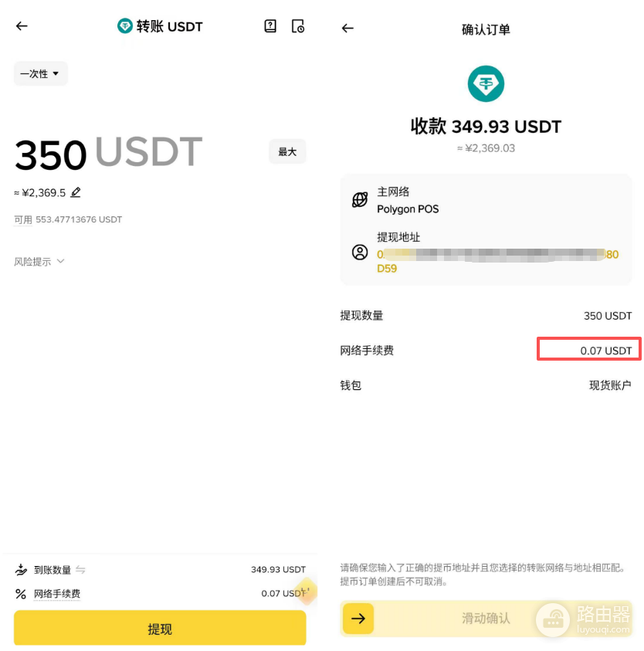
Task: Tap the user icon beside 提现地址
Action: pos(360,252)
